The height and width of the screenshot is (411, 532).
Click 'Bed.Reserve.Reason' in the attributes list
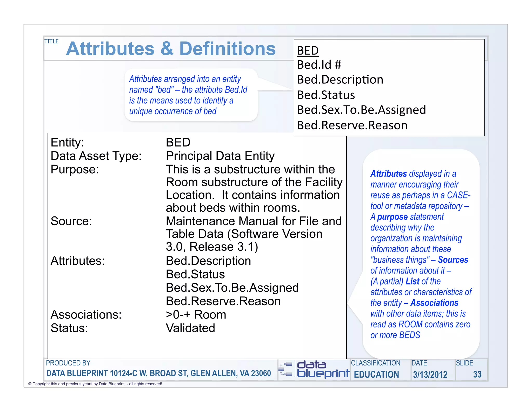pos(223,301)
